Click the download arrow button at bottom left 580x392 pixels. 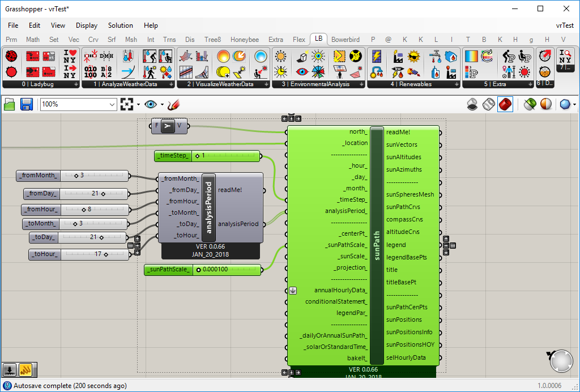click(9, 369)
